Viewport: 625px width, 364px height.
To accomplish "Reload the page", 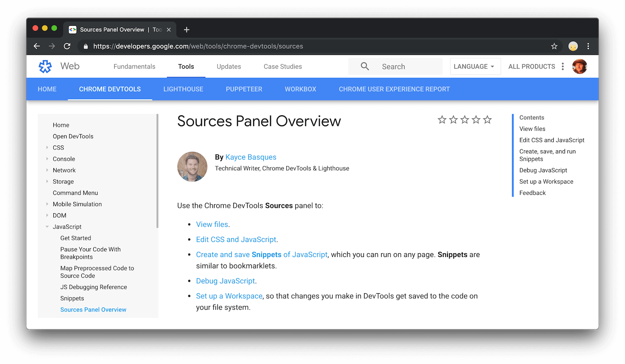I will [67, 46].
